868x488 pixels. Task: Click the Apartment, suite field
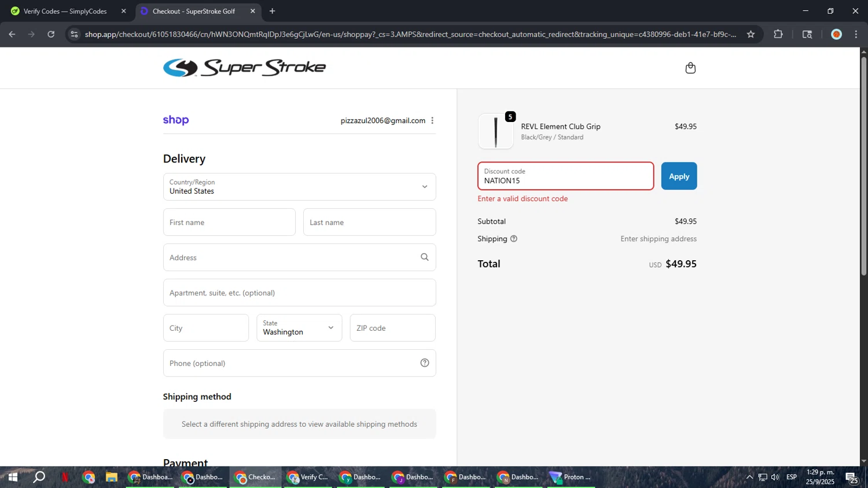click(299, 293)
